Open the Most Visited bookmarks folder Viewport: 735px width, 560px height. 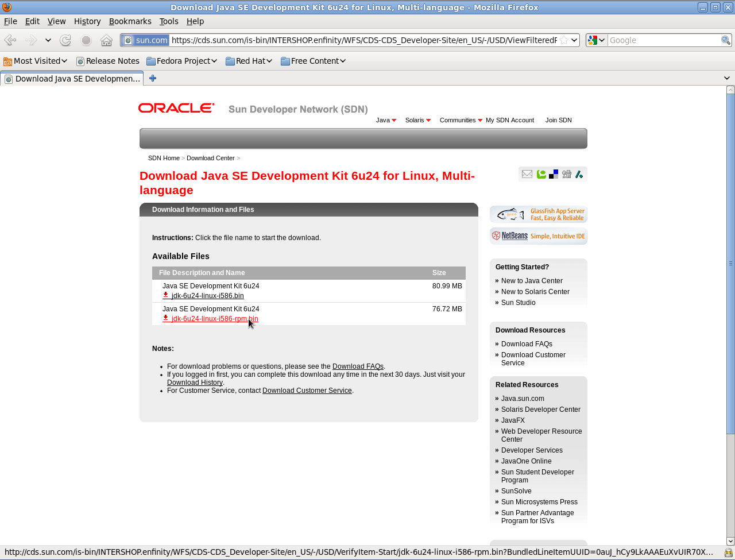(x=36, y=61)
